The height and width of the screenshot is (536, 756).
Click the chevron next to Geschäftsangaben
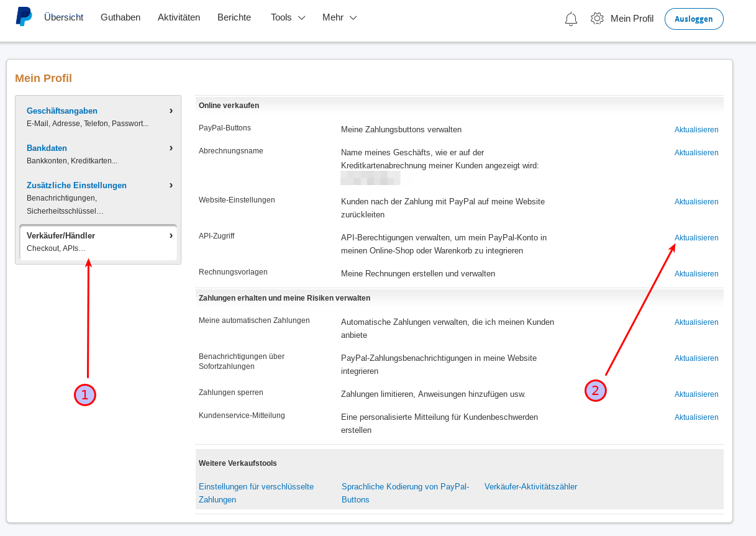pos(171,111)
